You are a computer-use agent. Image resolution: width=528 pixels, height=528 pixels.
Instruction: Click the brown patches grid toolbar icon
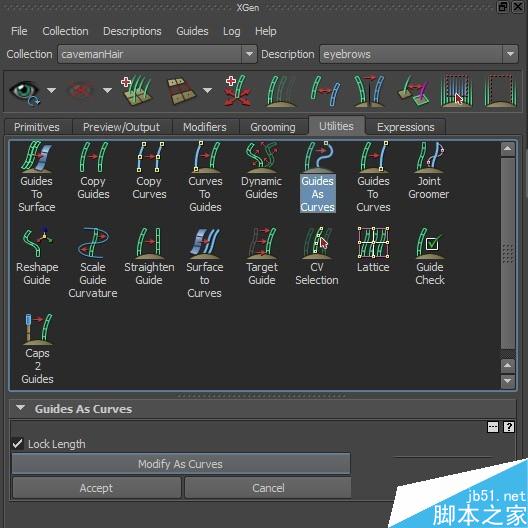point(182,91)
